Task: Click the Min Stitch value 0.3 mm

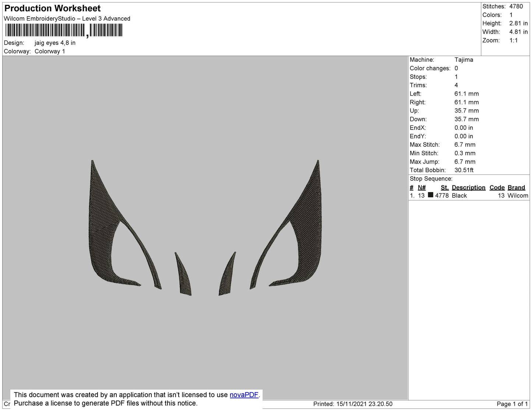Action: pos(465,153)
